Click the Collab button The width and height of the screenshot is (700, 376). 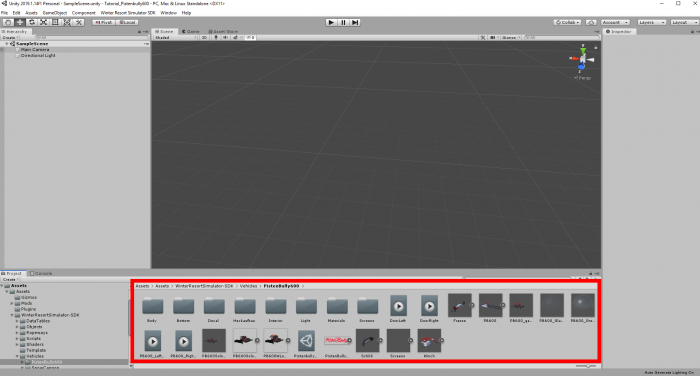click(x=567, y=22)
